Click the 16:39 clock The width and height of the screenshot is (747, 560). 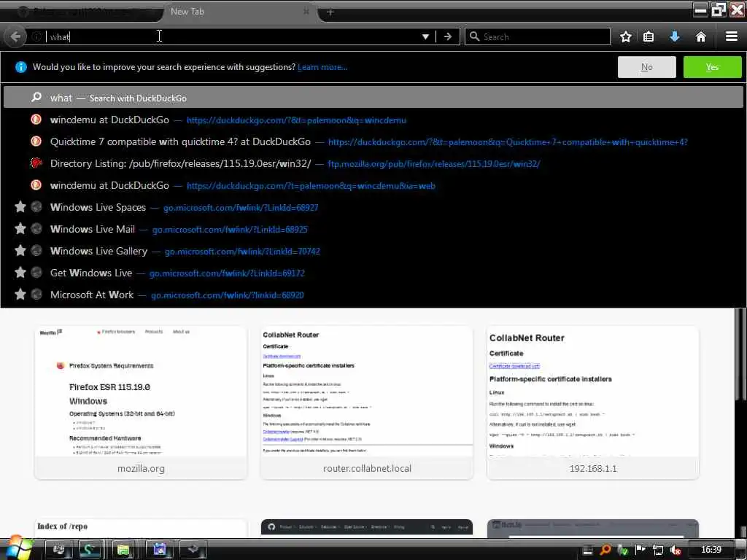(711, 550)
